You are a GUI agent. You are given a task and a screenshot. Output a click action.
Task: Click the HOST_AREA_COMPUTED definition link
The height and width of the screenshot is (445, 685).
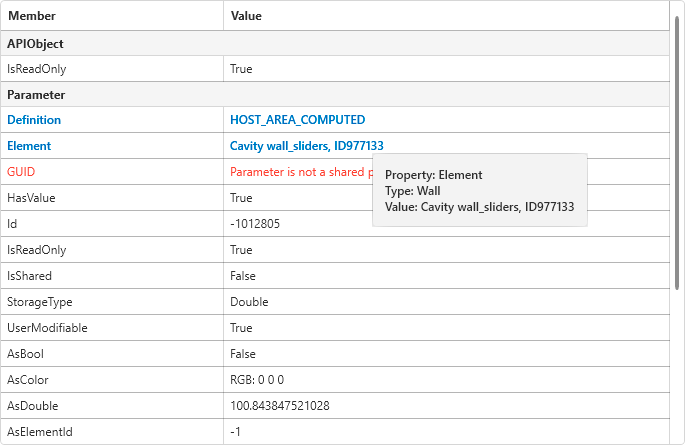tap(297, 120)
